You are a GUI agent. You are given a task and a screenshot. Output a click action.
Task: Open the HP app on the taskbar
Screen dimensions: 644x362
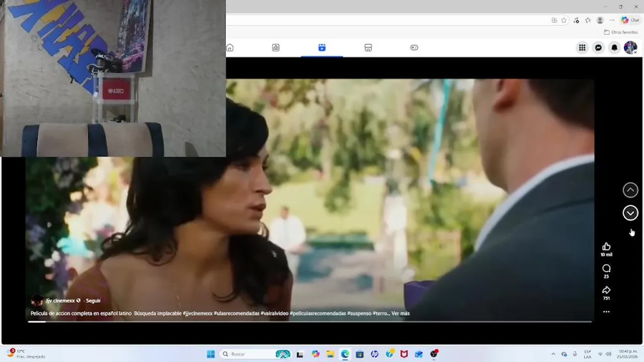pos(374,354)
